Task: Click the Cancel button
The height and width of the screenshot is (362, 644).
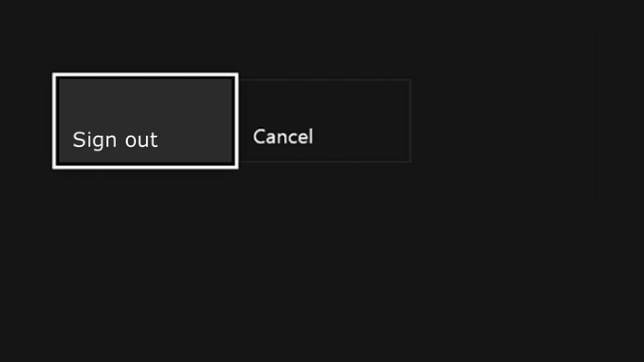Action: coord(325,121)
